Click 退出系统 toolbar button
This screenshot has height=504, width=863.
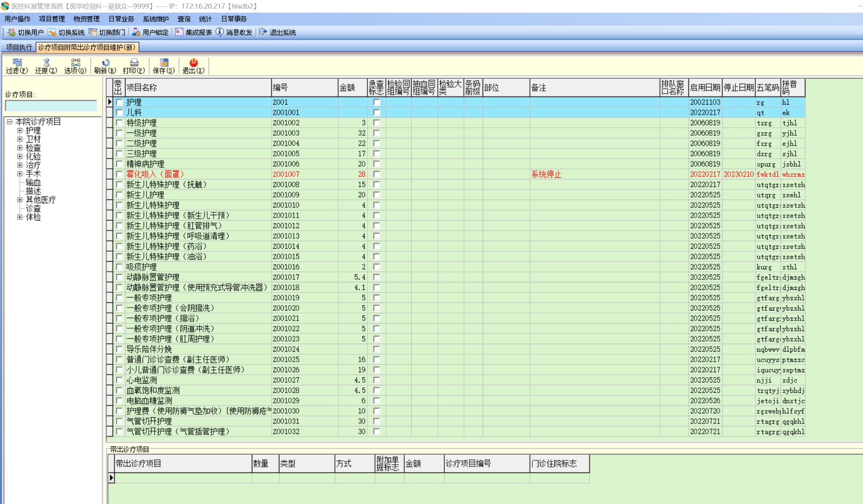278,32
